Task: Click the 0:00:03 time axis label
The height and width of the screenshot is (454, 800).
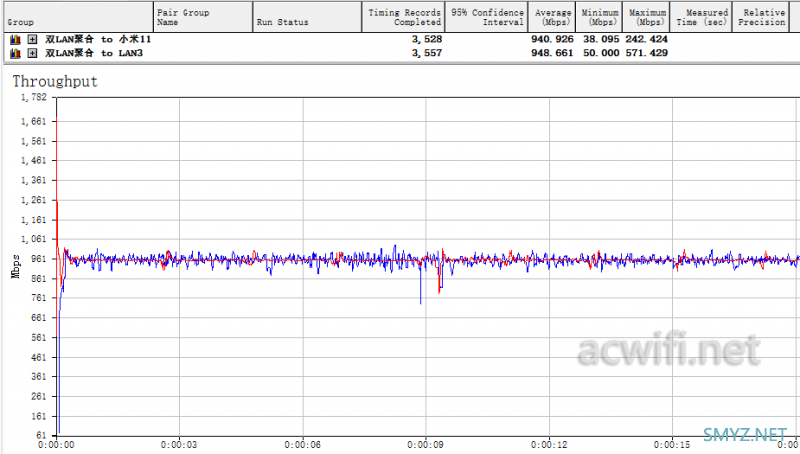Action: click(x=179, y=445)
